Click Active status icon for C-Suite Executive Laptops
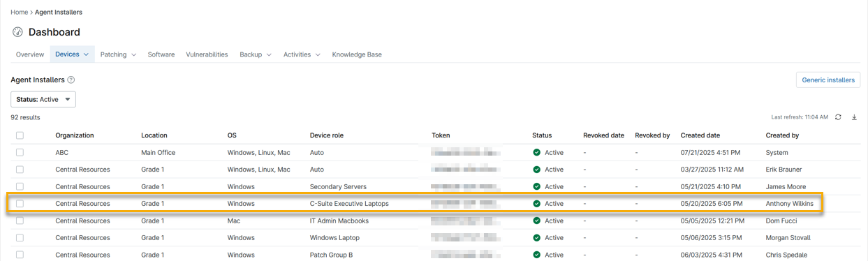 click(536, 204)
